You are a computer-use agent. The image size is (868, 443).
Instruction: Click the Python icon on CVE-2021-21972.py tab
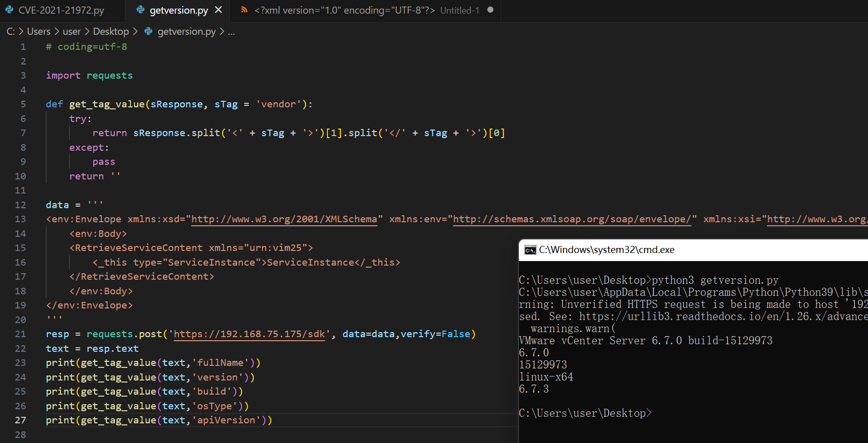coord(9,10)
